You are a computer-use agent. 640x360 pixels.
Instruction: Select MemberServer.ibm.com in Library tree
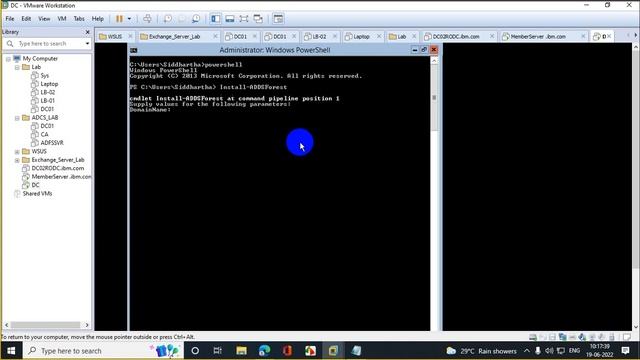click(x=61, y=177)
